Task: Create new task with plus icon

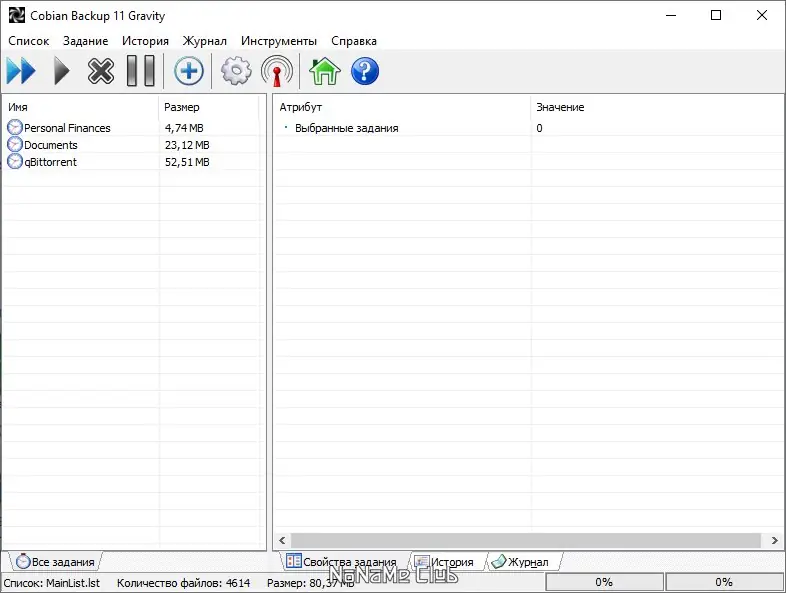Action: click(188, 71)
